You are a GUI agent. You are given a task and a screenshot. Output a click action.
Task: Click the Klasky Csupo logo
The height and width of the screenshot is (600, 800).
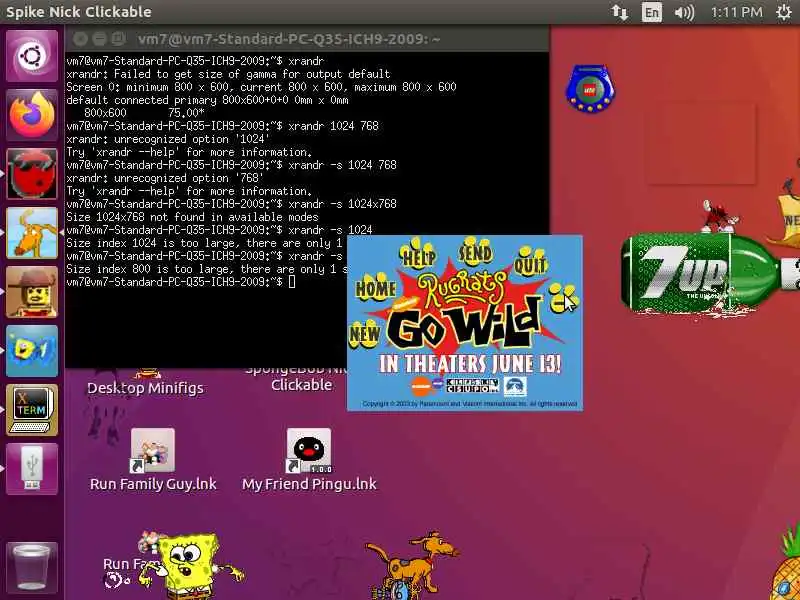pyautogui.click(x=472, y=386)
